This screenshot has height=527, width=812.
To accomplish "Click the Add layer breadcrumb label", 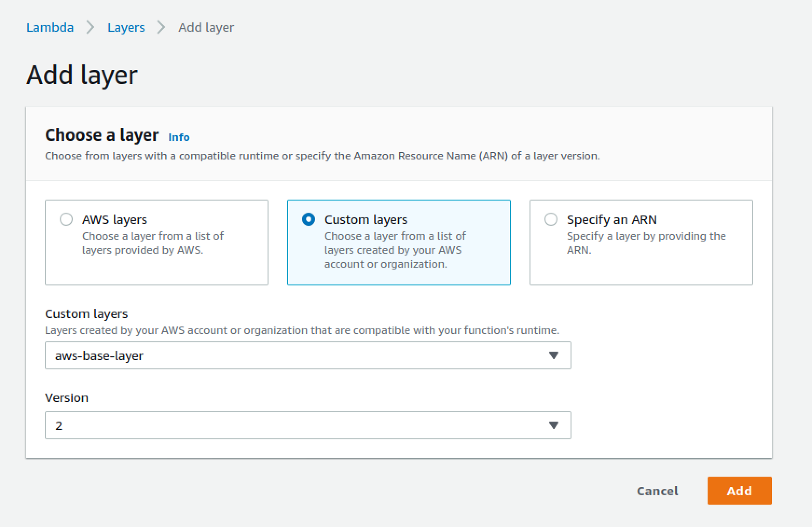I will [206, 28].
